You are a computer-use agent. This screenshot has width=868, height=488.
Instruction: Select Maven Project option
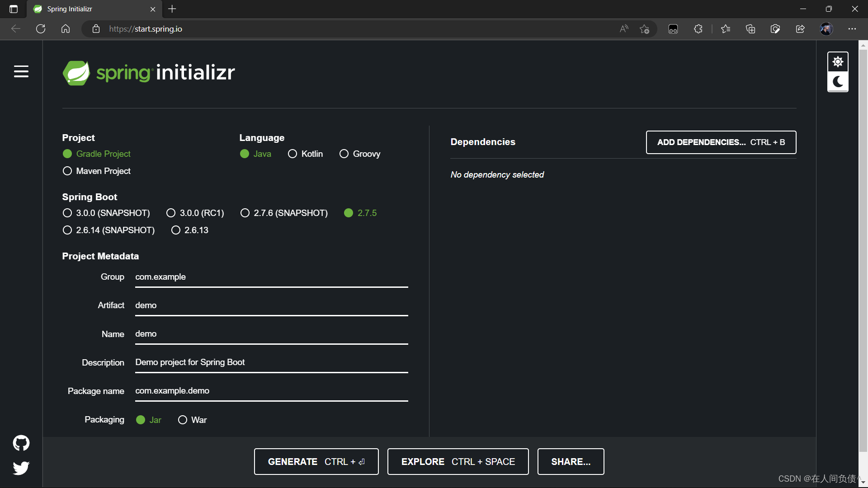coord(97,171)
